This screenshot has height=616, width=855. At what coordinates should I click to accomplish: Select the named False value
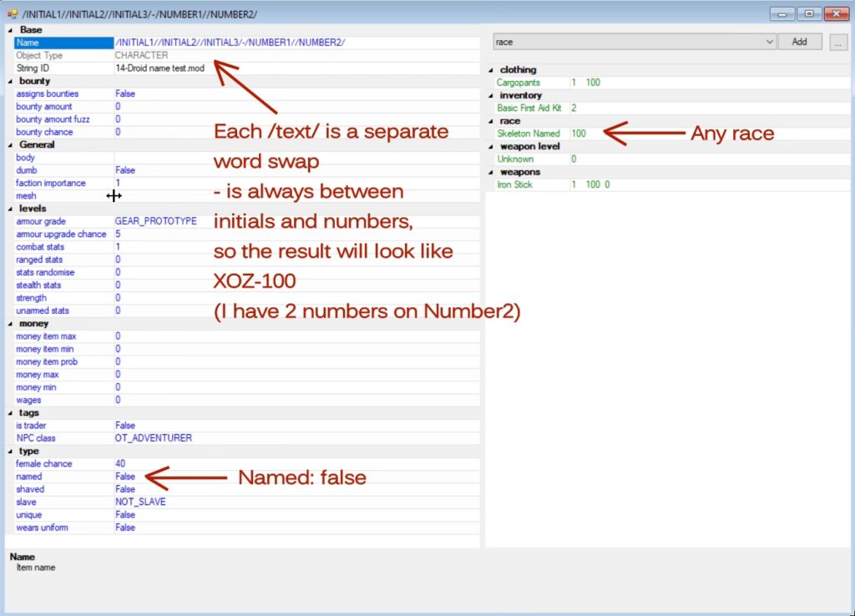pyautogui.click(x=296, y=477)
